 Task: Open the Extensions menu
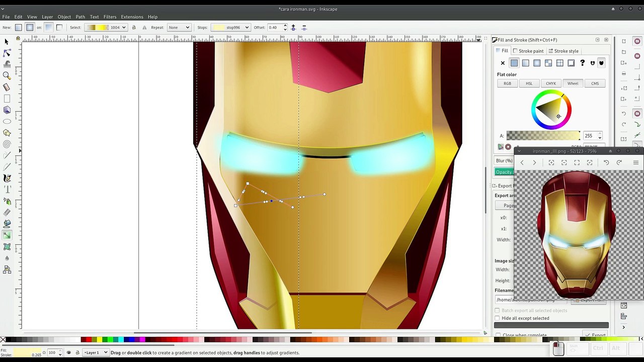(132, 17)
